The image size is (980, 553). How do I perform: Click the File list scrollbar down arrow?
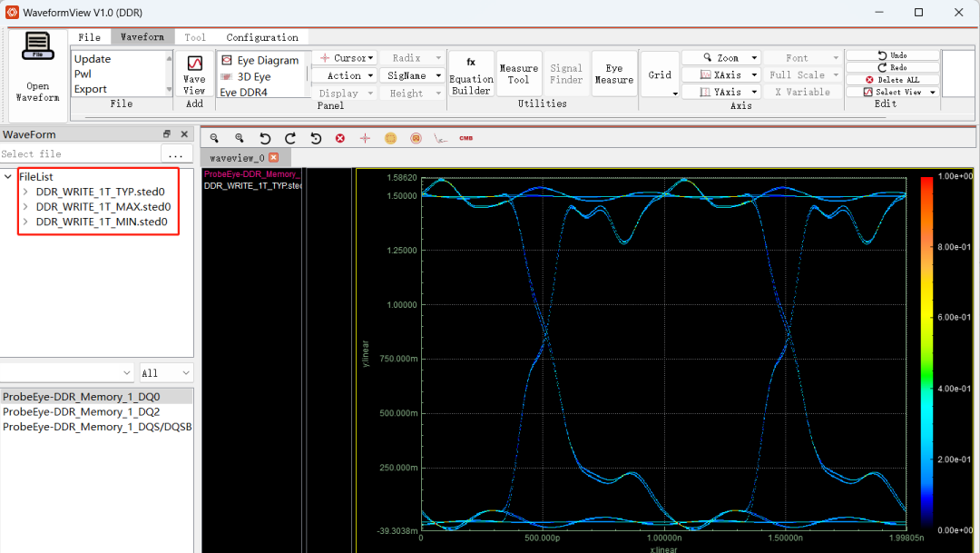pos(169,90)
